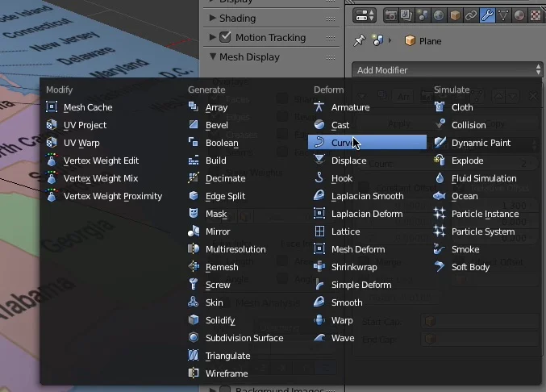Choose the Mask modifier
The height and width of the screenshot is (392, 546).
tap(216, 214)
